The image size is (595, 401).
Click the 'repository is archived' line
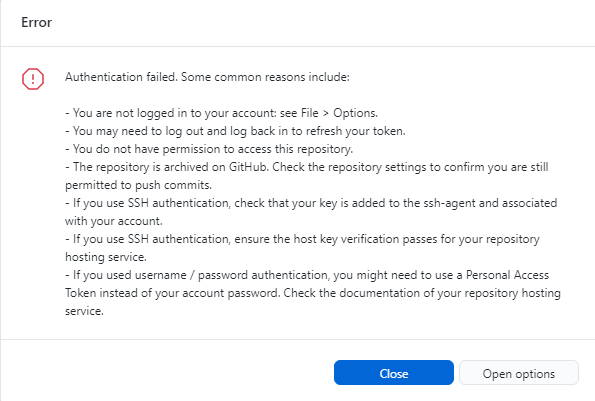tap(307, 167)
